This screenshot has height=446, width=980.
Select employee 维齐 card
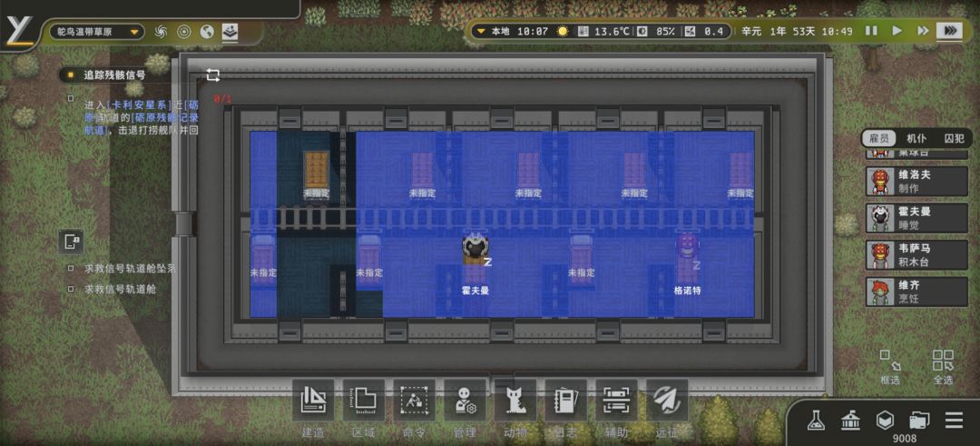coord(916,292)
